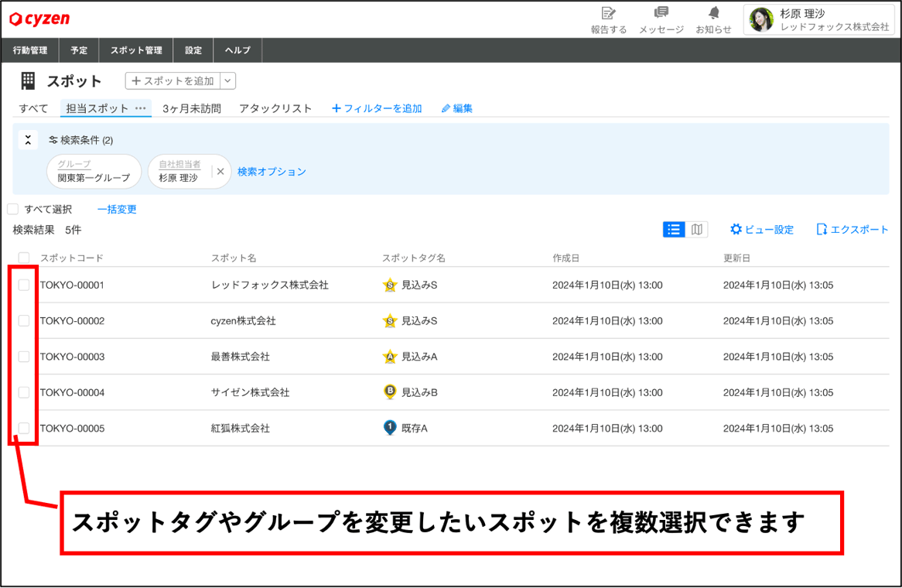
Task: Open the スポットを追加 dropdown arrow
Action: click(227, 80)
